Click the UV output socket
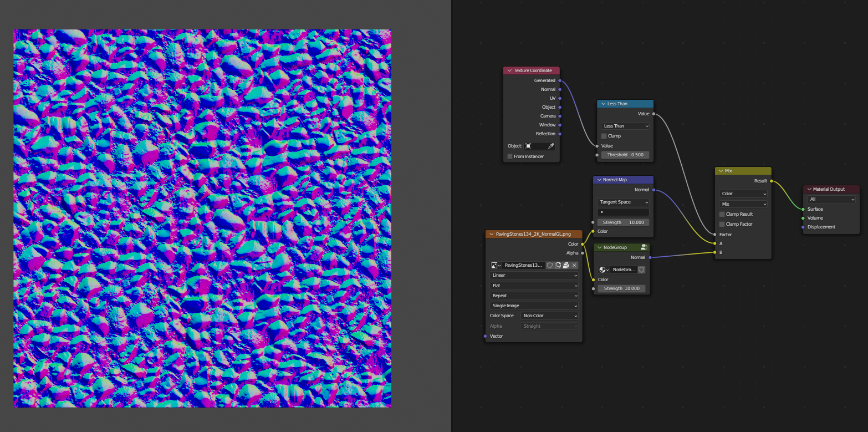Screen dimensions: 868x432 point(560,98)
